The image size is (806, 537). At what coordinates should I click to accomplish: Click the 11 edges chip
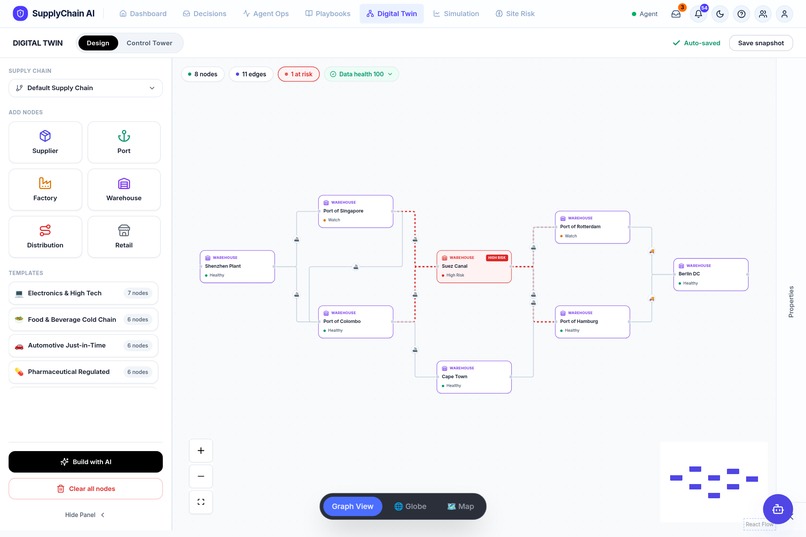251,74
